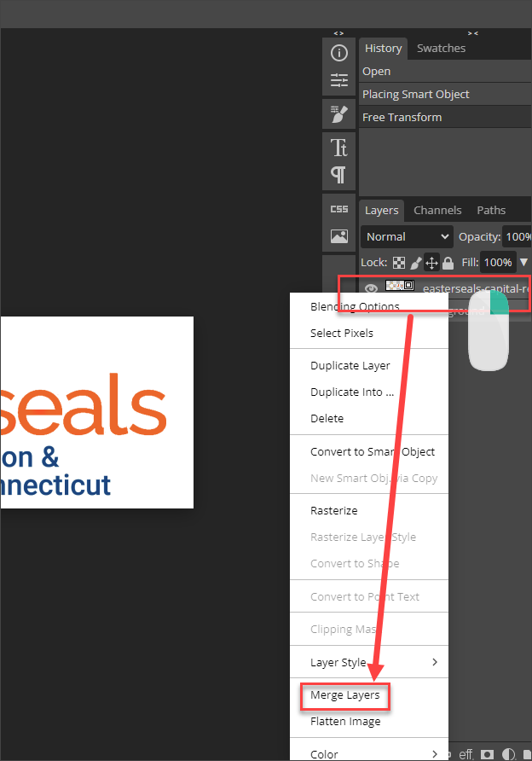Viewport: 532px width, 761px height.
Task: Open the Character panel Tt icon
Action: coord(339,148)
